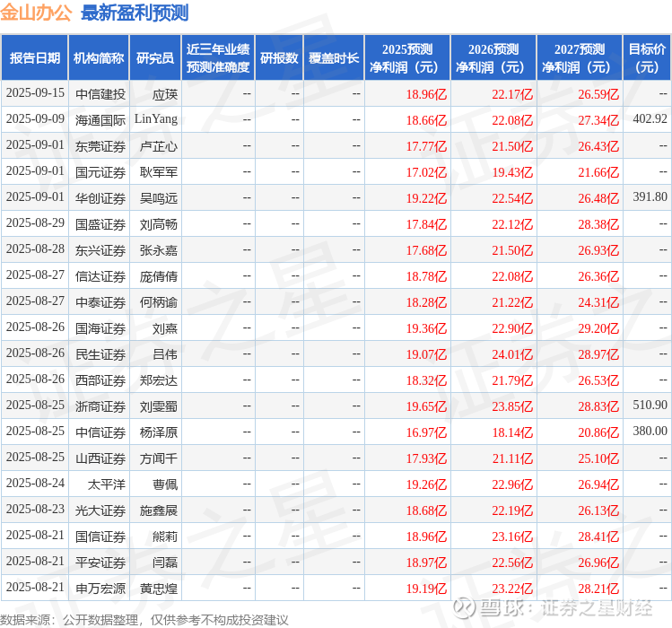Click 2027 profit value 28.38亿
The width and height of the screenshot is (672, 628).
tap(598, 224)
